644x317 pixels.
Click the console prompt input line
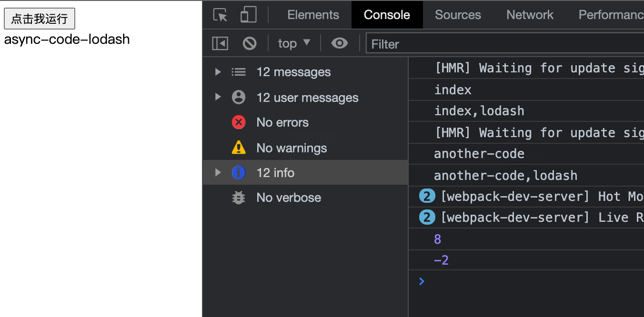coord(524,281)
